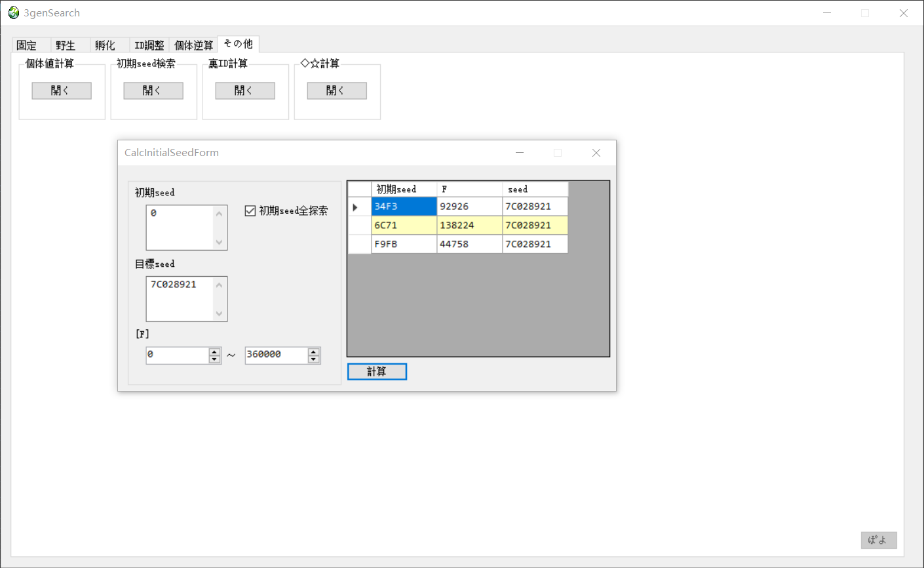Sort by the seed column header
The height and width of the screenshot is (568, 924).
pos(535,189)
